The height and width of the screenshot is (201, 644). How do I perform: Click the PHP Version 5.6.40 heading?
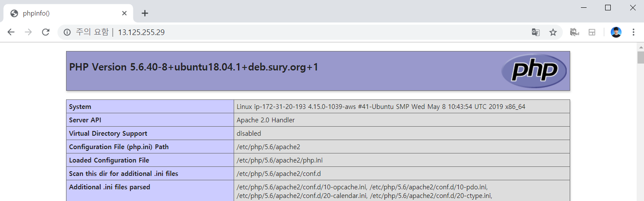[194, 67]
